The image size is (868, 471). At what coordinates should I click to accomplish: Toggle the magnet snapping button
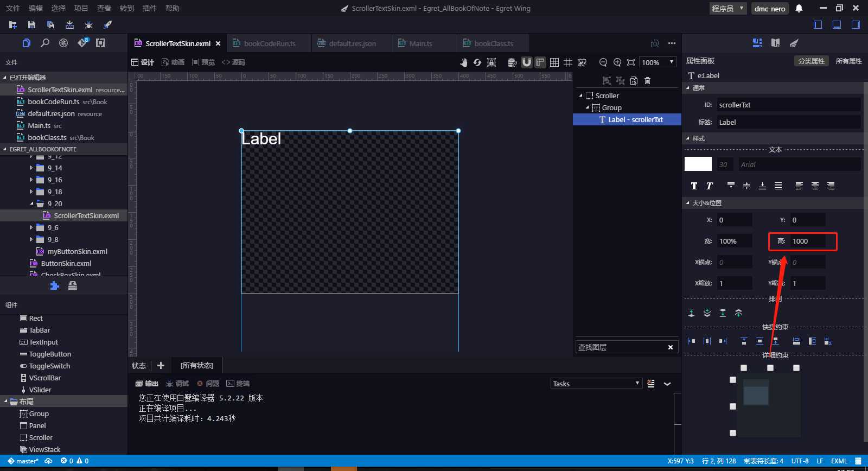[x=527, y=62]
